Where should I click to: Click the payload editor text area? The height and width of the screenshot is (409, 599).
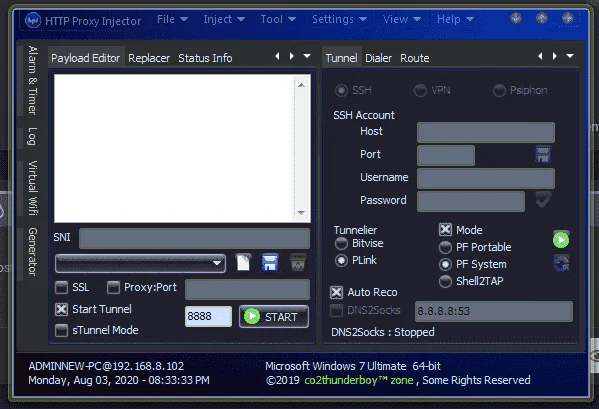click(x=173, y=148)
